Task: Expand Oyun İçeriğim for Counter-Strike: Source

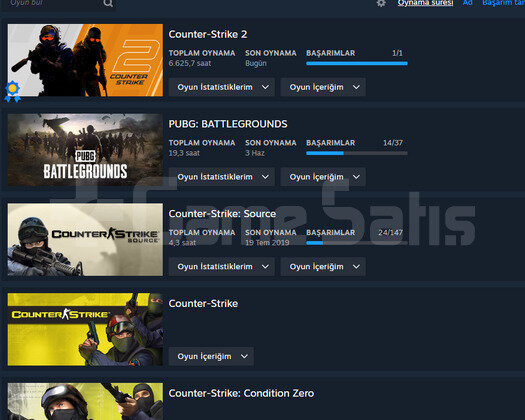Action: [323, 267]
